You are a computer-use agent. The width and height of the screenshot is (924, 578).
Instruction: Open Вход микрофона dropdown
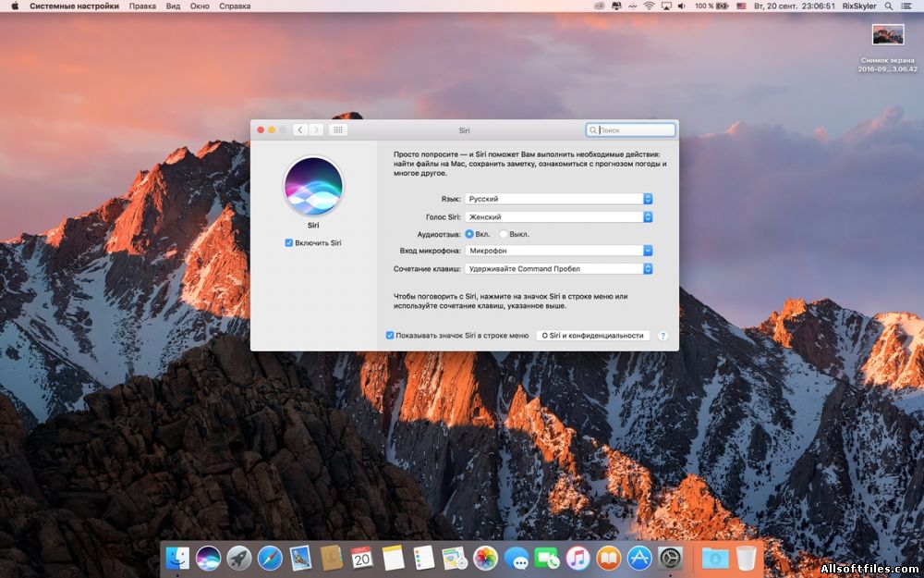(559, 251)
